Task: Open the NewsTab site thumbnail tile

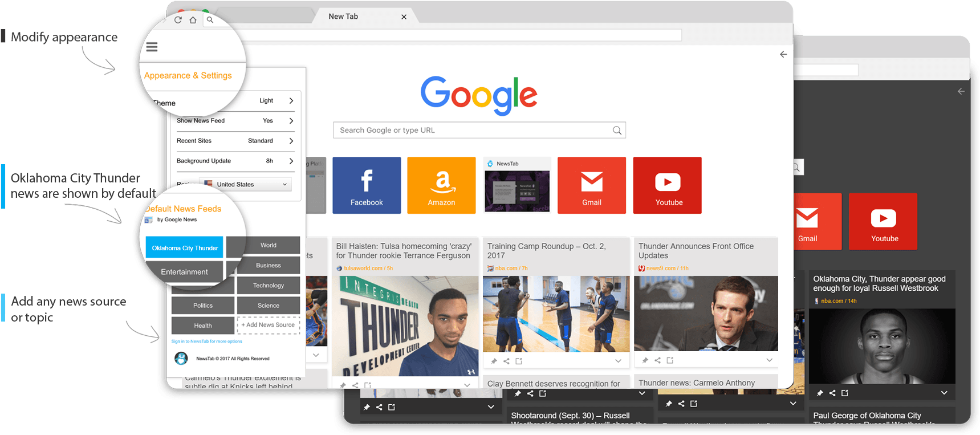Action: tap(517, 185)
